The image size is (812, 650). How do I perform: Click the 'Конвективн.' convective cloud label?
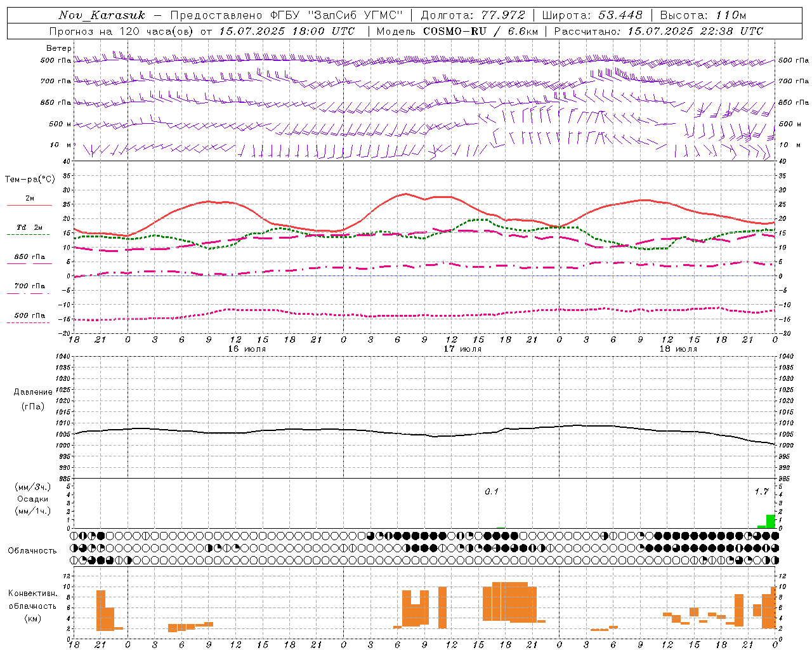pos(33,594)
